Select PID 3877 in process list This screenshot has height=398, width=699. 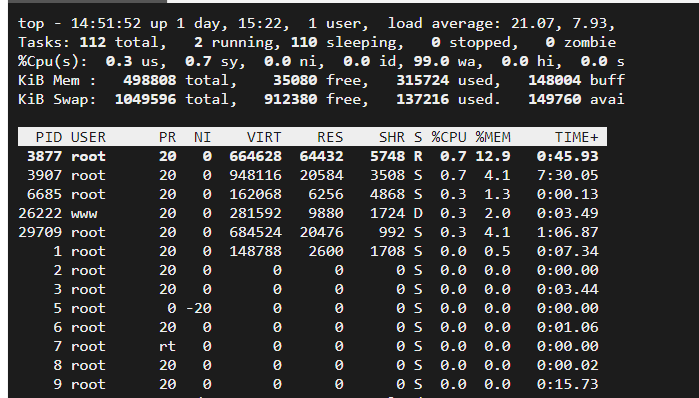point(44,156)
